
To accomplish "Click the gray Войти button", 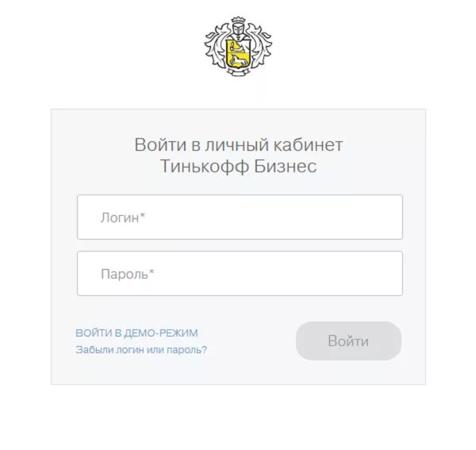I will click(x=348, y=340).
